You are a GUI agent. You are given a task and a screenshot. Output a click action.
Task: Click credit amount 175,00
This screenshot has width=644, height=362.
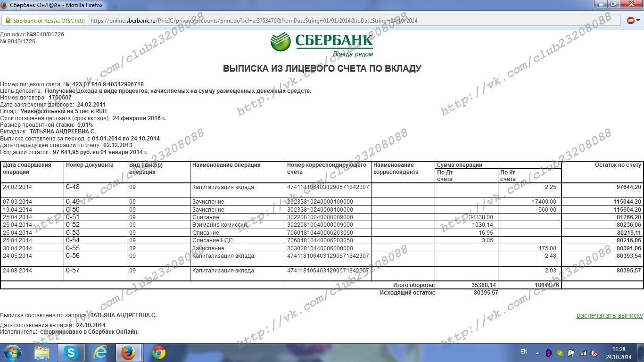[x=547, y=248]
